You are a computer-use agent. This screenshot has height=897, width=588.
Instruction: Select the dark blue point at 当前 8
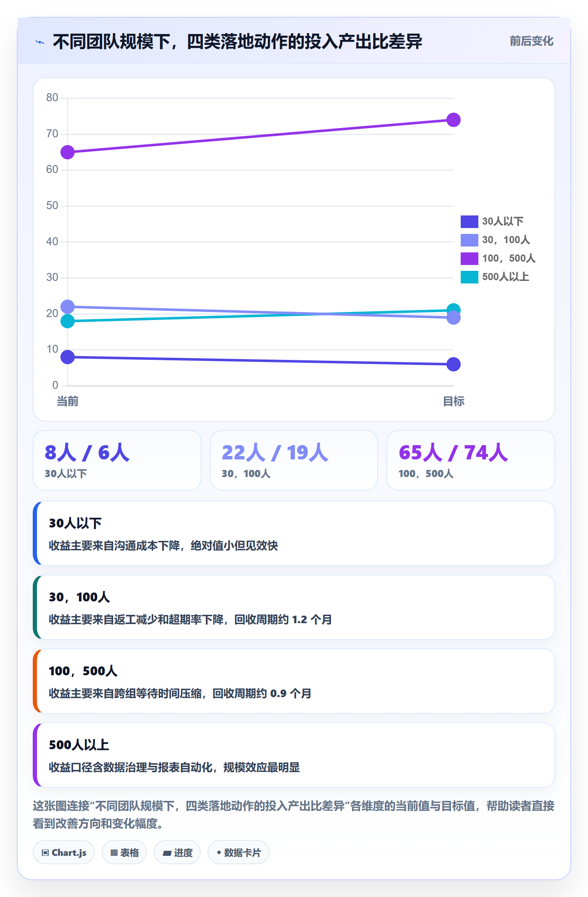pyautogui.click(x=68, y=357)
